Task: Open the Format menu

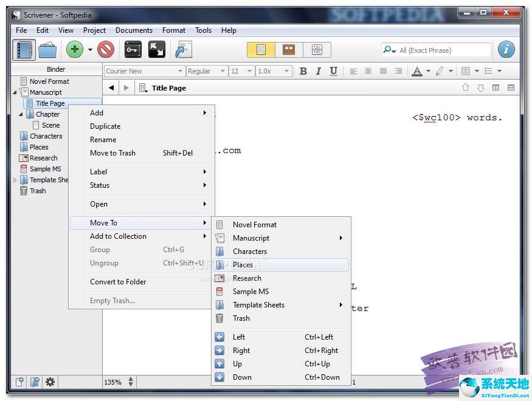Action: click(x=174, y=30)
